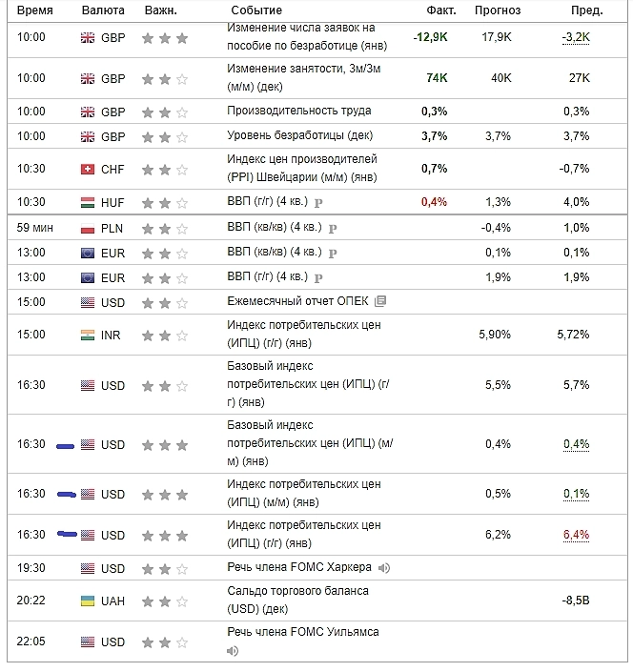Click the document icon beside OPEC monthly report
The image size is (633, 672).
380,301
